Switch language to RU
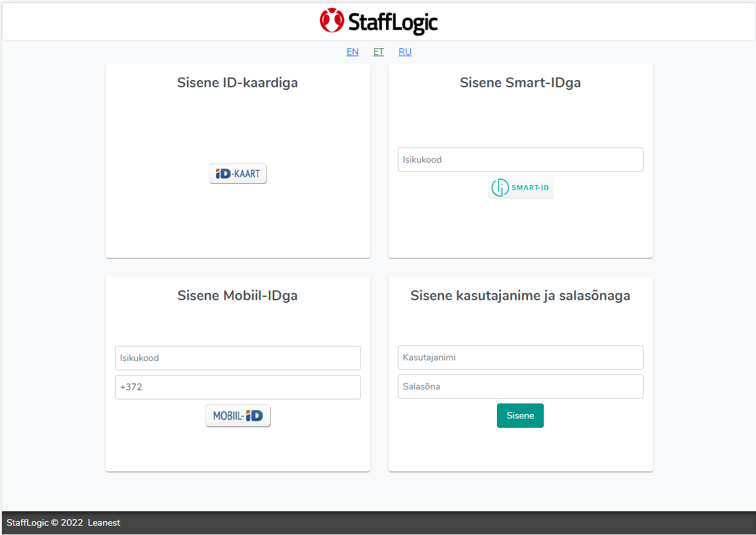756x535 pixels. tap(405, 52)
